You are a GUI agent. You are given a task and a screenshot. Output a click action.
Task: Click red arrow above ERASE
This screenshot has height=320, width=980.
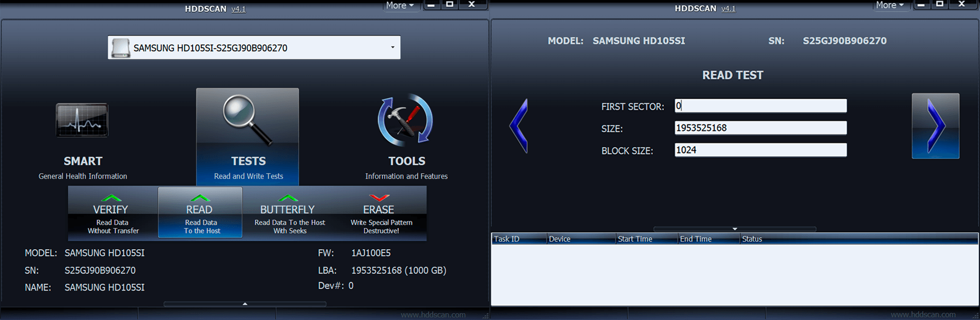click(x=379, y=198)
